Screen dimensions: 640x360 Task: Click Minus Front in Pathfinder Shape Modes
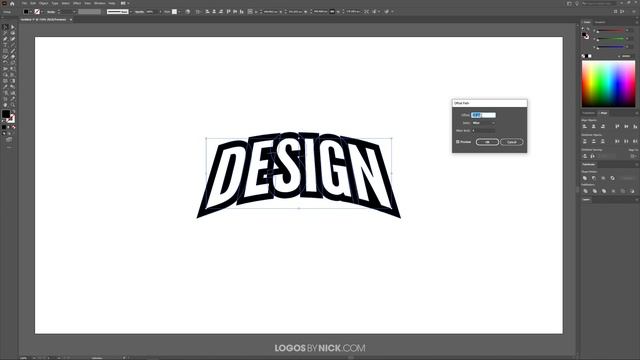[593, 178]
